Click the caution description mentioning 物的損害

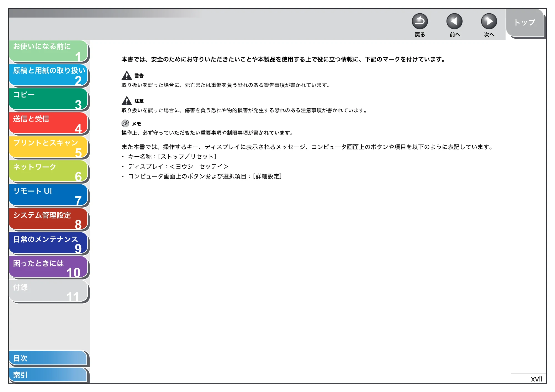pyautogui.click(x=244, y=110)
